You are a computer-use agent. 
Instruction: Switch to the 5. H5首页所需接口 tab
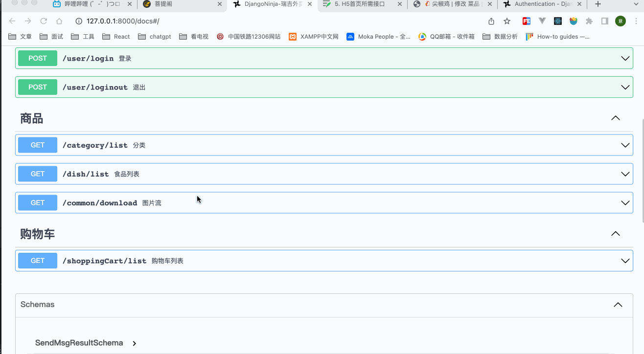(362, 4)
